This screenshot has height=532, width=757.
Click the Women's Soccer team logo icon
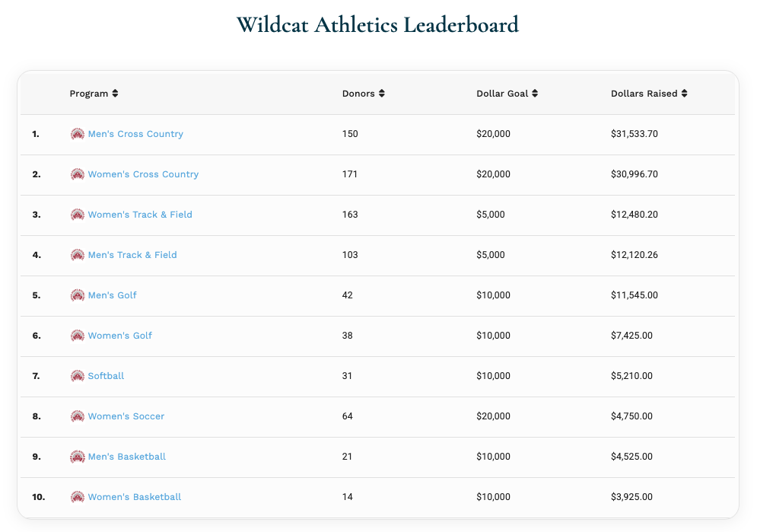point(77,416)
